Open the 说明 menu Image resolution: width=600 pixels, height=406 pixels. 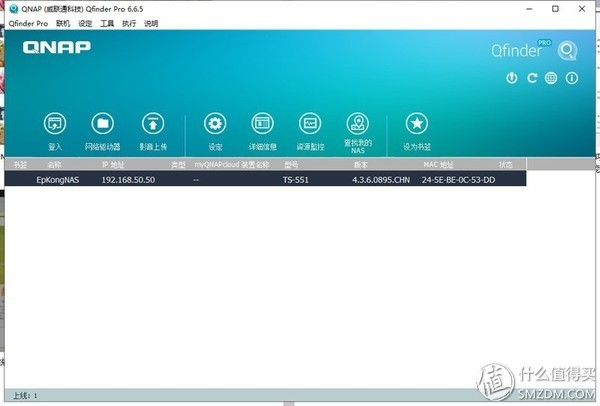pos(151,24)
